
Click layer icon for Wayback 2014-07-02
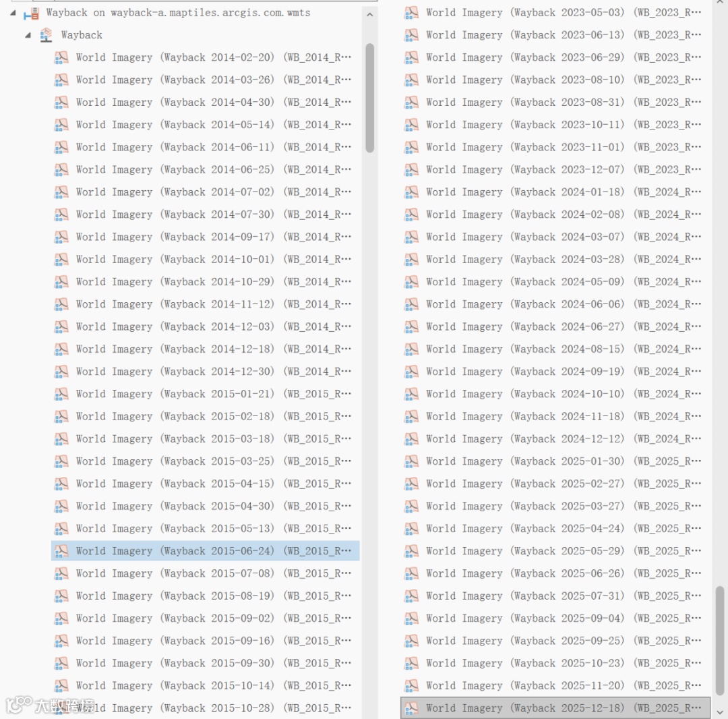click(x=61, y=192)
